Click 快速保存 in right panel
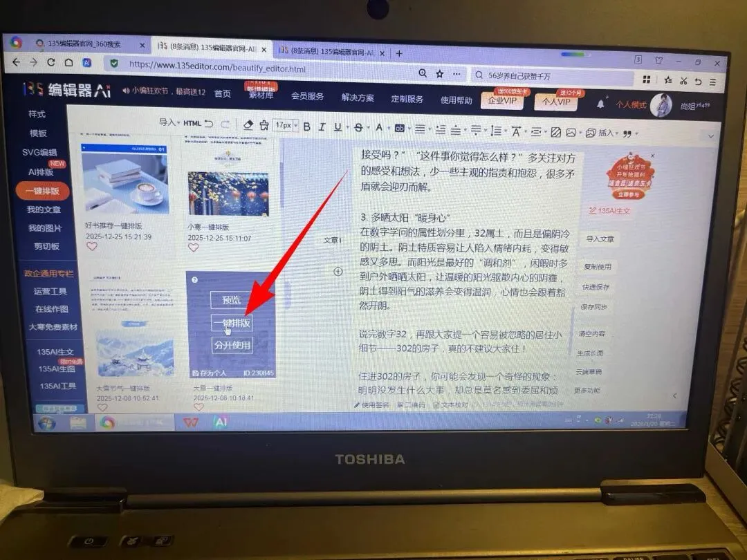747x560 pixels. (x=596, y=287)
